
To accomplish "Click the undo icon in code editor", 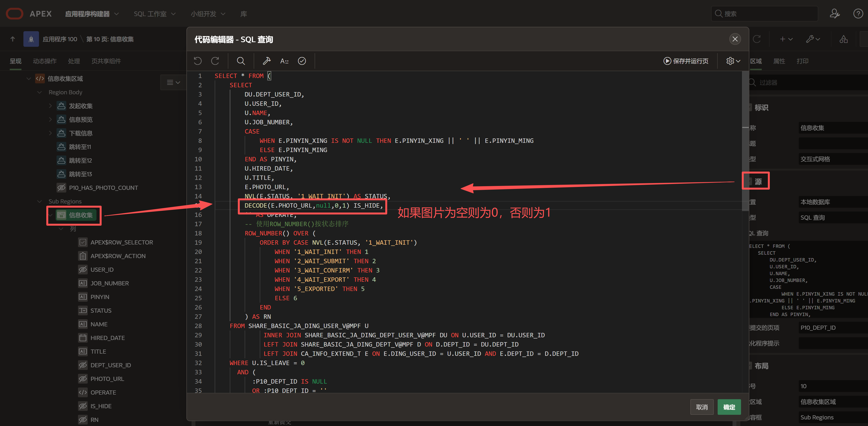I will coord(197,61).
